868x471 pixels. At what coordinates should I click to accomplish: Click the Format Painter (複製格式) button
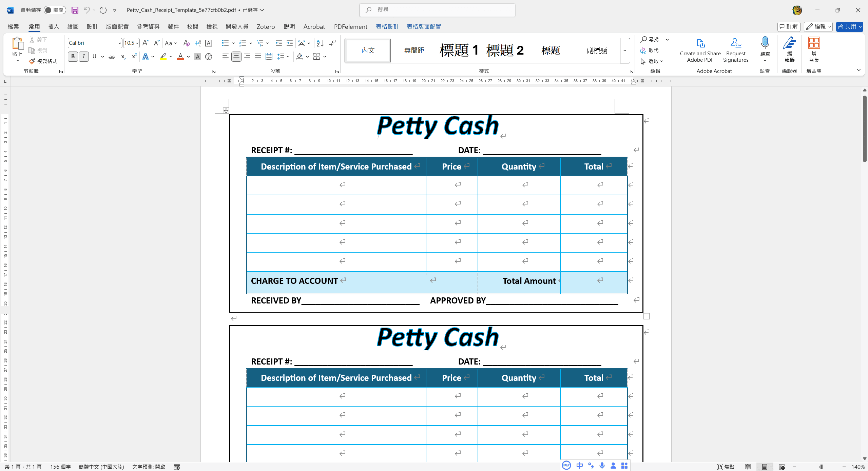coord(43,61)
